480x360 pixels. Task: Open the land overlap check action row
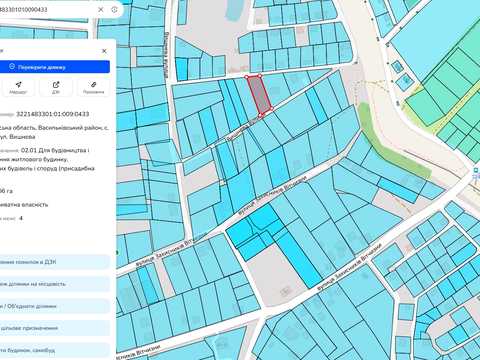pyautogui.click(x=55, y=284)
